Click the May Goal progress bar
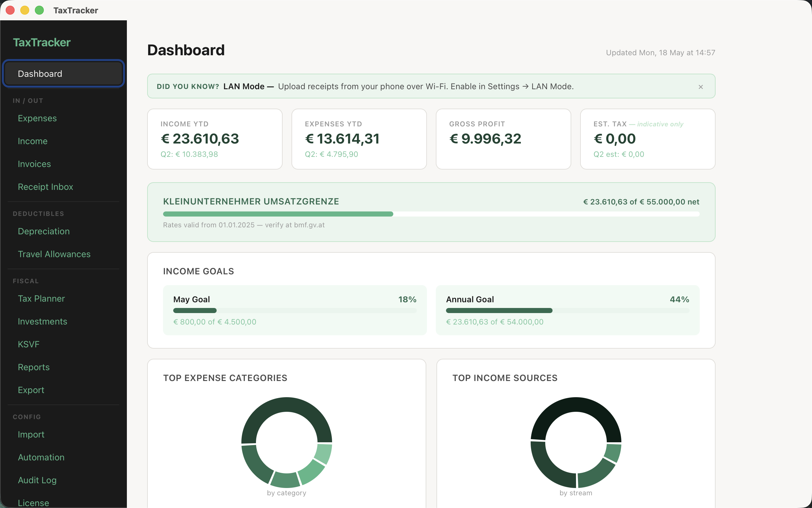 tap(295, 311)
